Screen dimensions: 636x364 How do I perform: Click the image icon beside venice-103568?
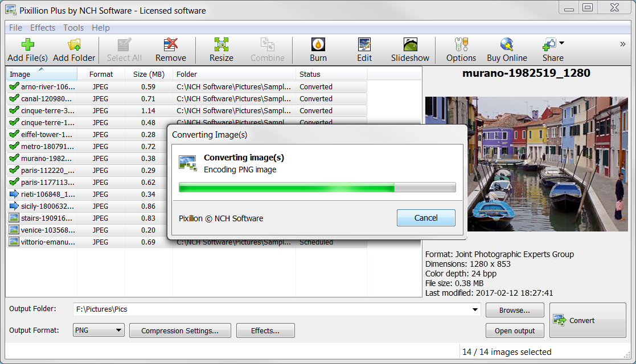(x=14, y=230)
